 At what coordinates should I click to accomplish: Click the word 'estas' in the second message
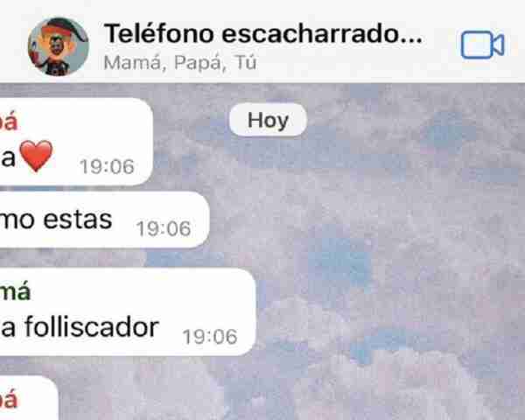pyautogui.click(x=78, y=220)
